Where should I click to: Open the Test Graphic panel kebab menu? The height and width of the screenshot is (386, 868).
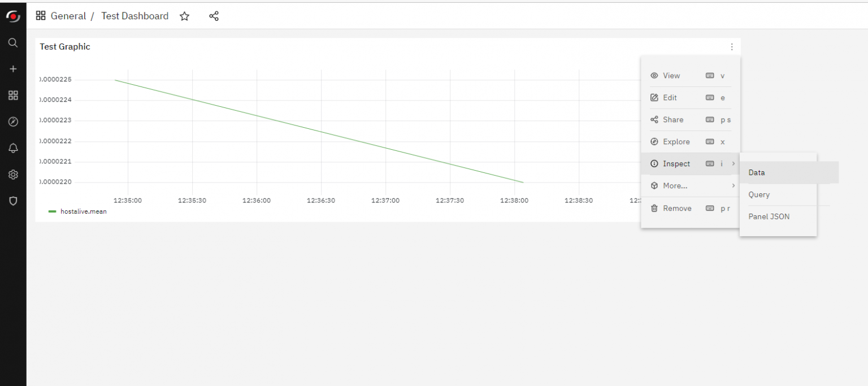pos(732,47)
